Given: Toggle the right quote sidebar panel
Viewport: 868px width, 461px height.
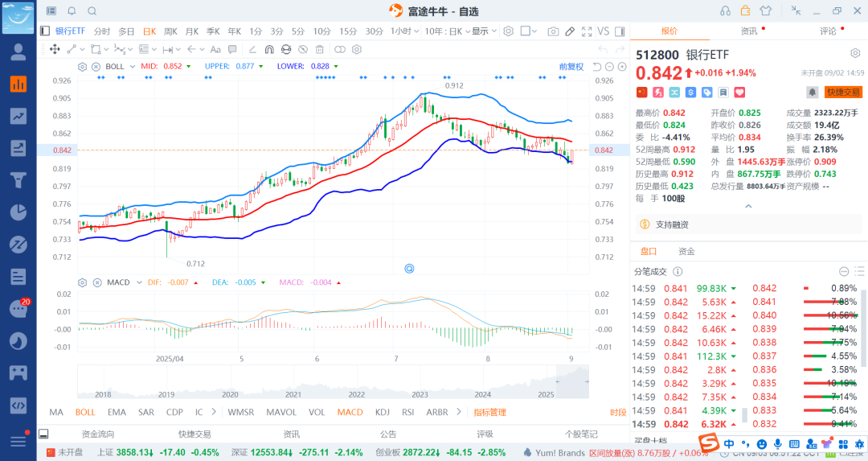Looking at the screenshot, I should [x=620, y=31].
